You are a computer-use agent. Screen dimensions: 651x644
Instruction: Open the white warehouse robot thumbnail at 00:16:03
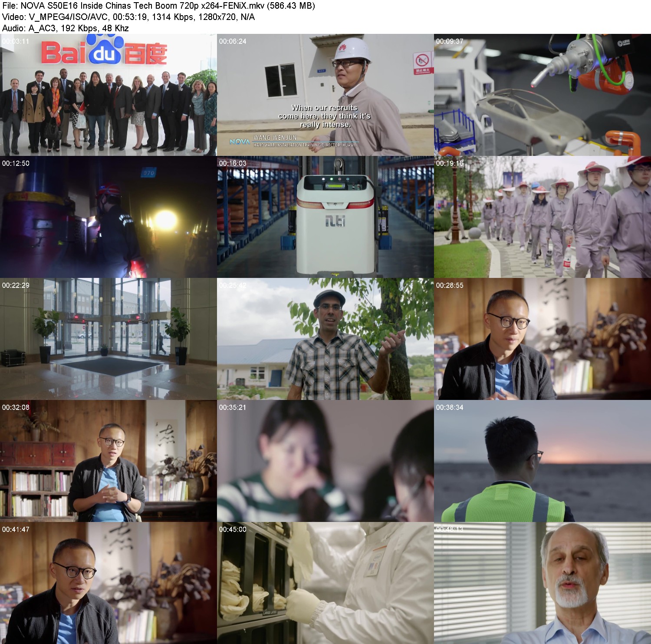pos(325,217)
